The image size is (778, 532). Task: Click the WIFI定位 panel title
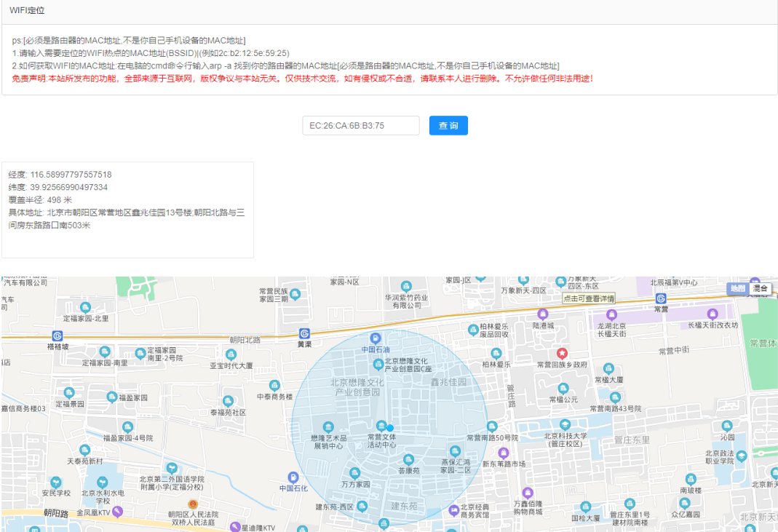pyautogui.click(x=27, y=10)
